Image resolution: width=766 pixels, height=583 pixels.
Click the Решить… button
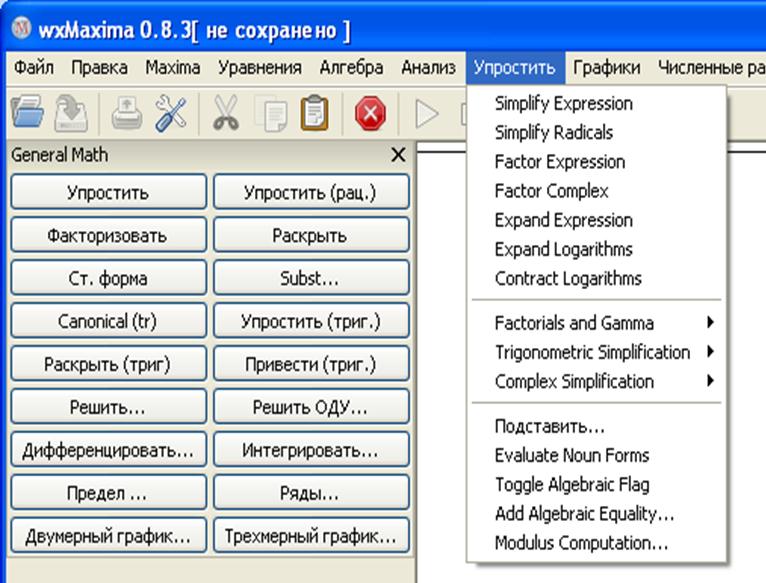tap(108, 407)
